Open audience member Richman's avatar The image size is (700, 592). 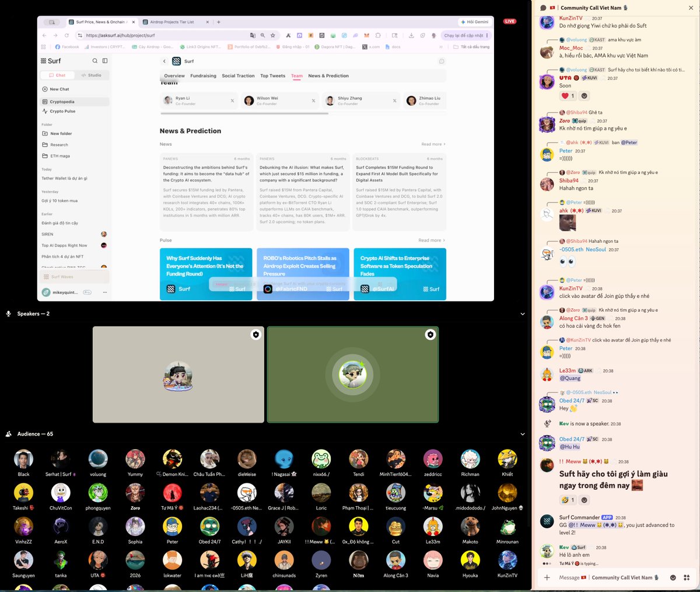tap(470, 459)
